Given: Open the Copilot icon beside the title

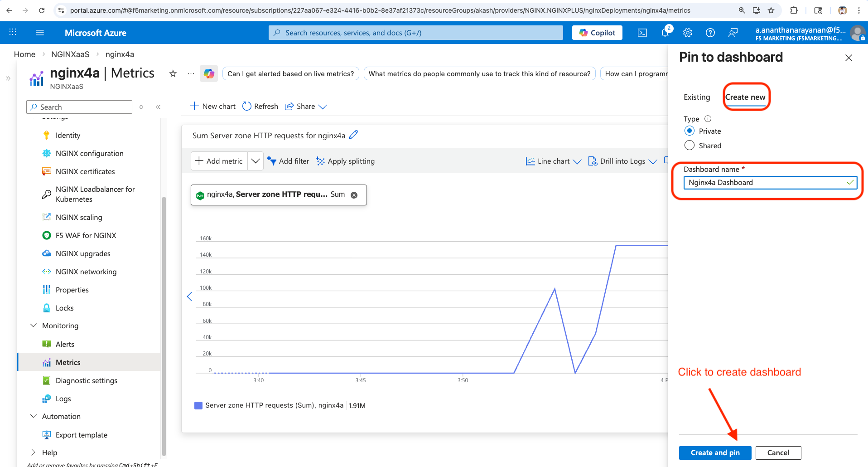Looking at the screenshot, I should click(x=209, y=73).
